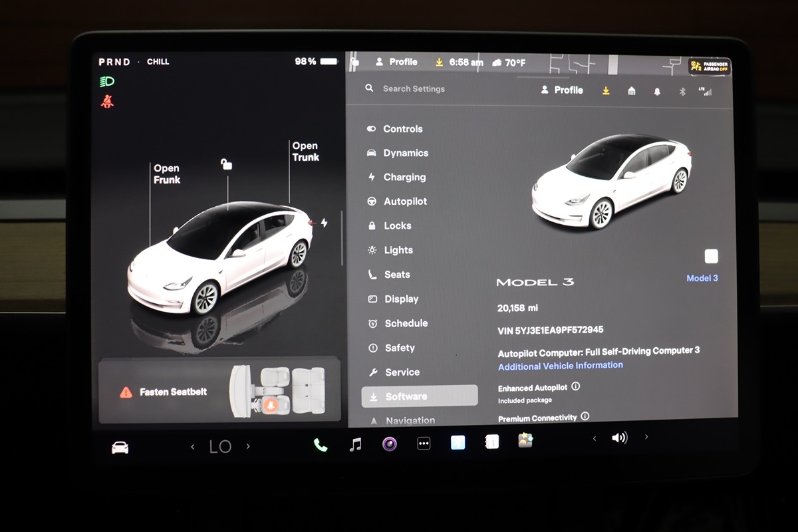Tap the unlocked padlock above the car
The width and height of the screenshot is (798, 532).
[x=227, y=164]
